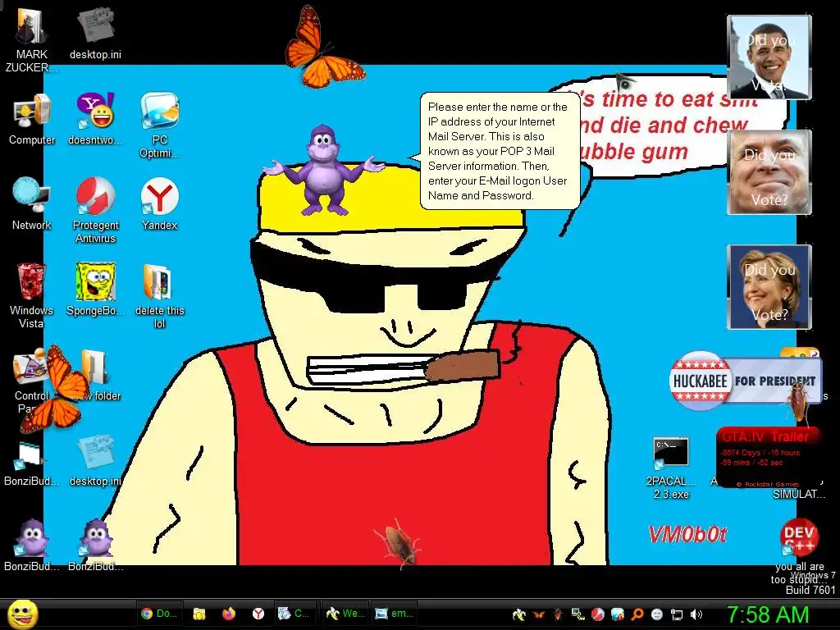The height and width of the screenshot is (630, 840).
Task: Open the SpongeBo... desktop icon
Action: coord(95,290)
